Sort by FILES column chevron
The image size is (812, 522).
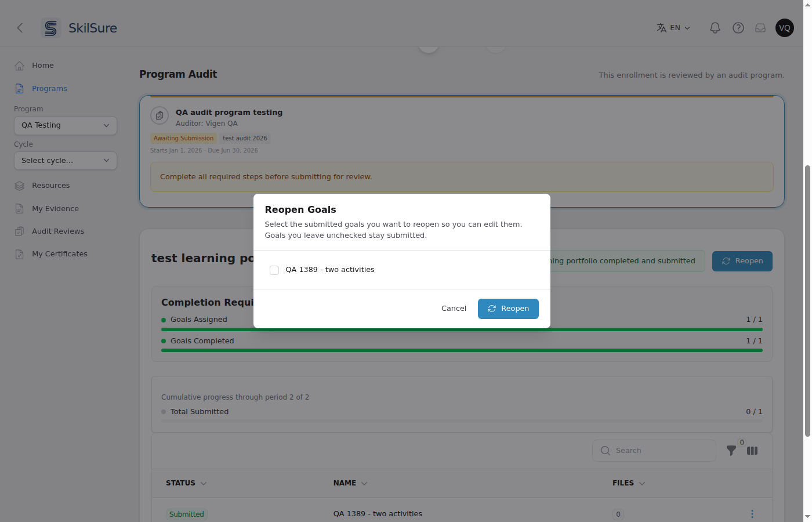tap(642, 483)
